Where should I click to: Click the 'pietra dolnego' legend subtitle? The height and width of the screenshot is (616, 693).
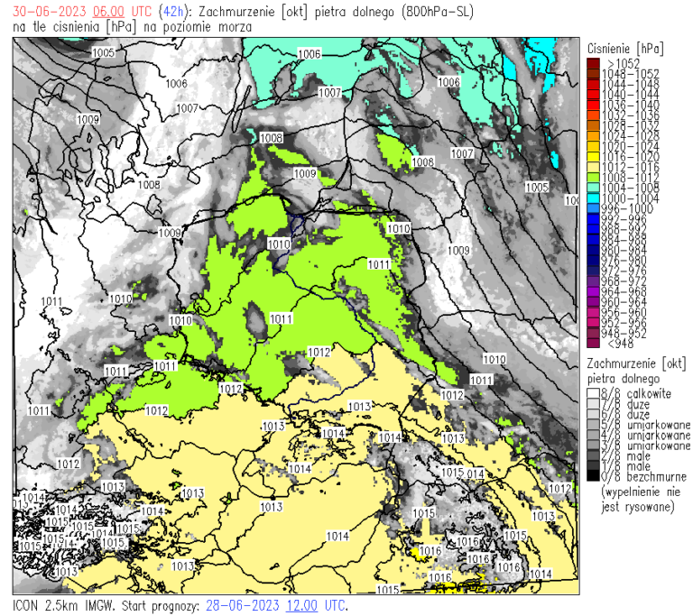[x=624, y=379]
